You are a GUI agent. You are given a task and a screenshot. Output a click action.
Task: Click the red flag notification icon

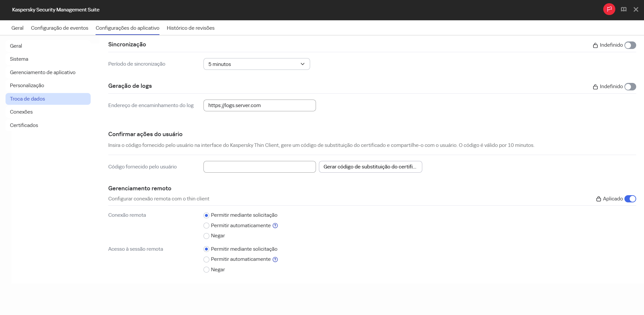[x=609, y=9]
